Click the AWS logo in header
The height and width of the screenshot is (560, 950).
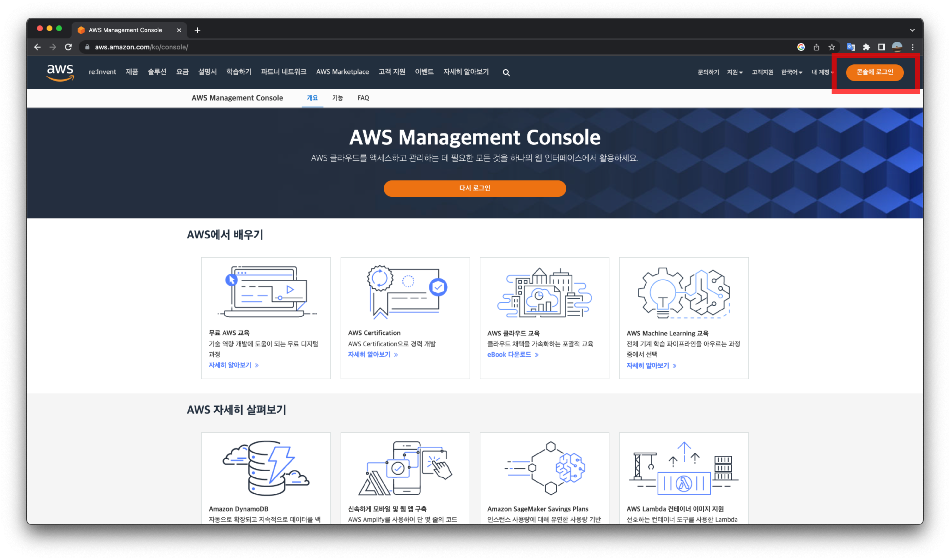[60, 72]
